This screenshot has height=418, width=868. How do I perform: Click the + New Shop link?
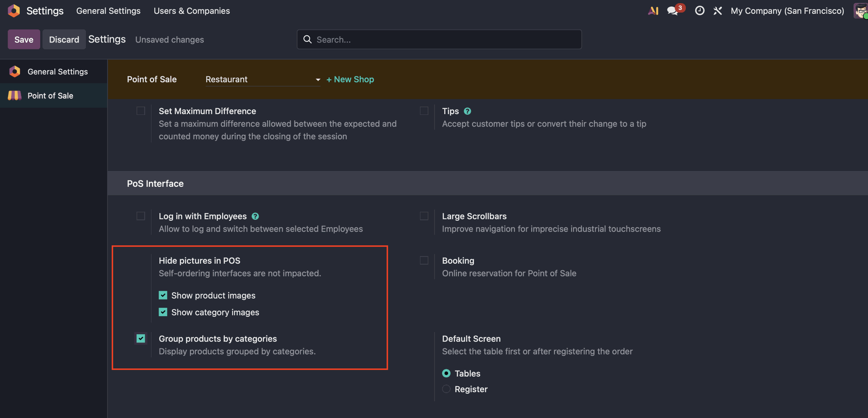click(350, 80)
